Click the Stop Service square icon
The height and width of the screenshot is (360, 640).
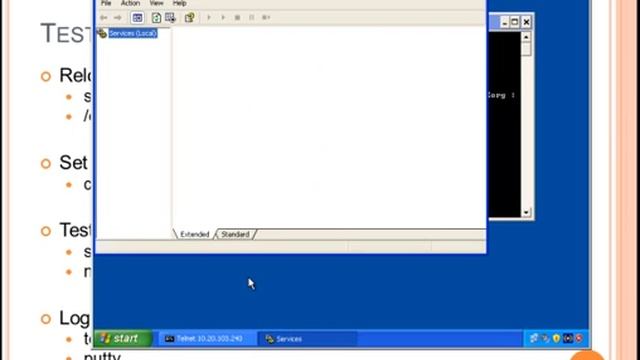237,18
